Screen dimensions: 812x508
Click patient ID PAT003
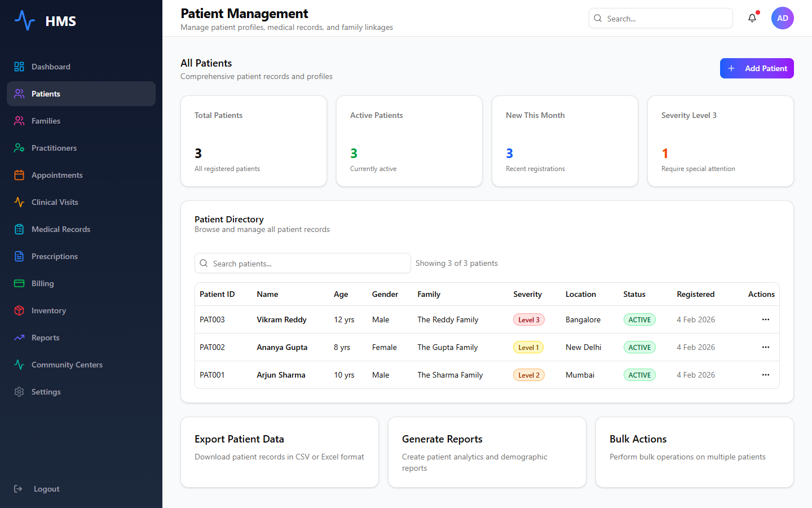(x=212, y=319)
